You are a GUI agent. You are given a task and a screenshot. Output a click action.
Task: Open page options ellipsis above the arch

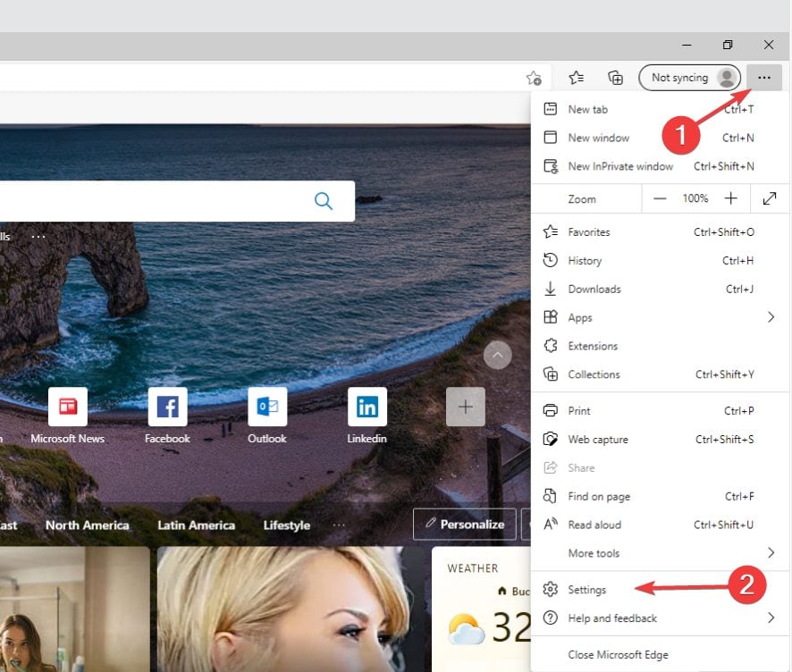[38, 236]
